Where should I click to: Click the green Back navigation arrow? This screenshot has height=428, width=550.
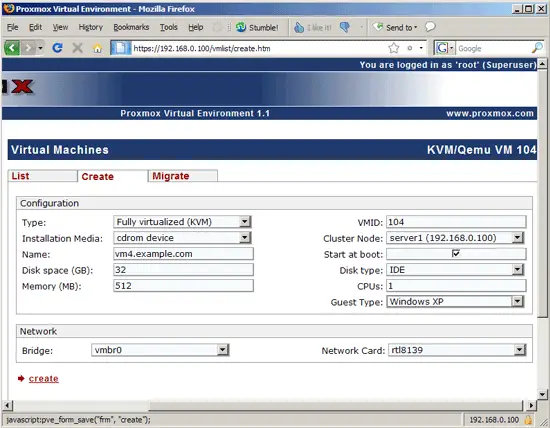click(x=12, y=48)
